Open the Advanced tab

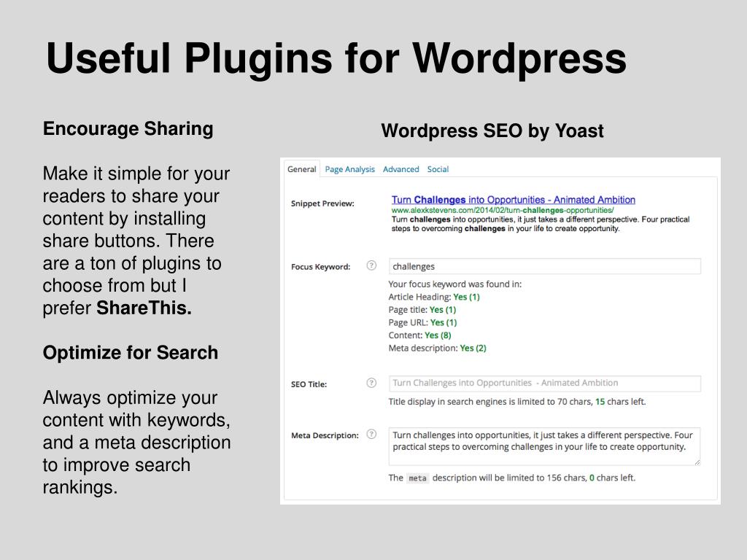pos(400,169)
